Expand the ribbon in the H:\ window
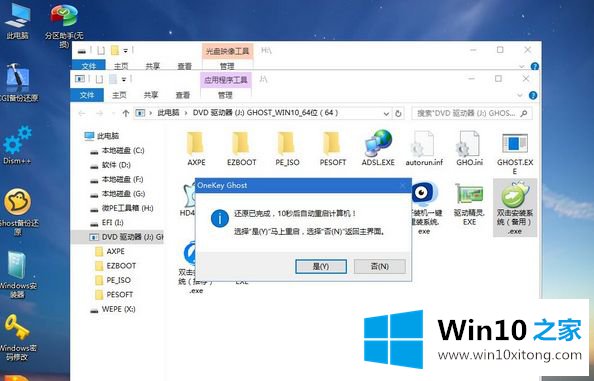This screenshot has width=594, height=381. coord(522,67)
